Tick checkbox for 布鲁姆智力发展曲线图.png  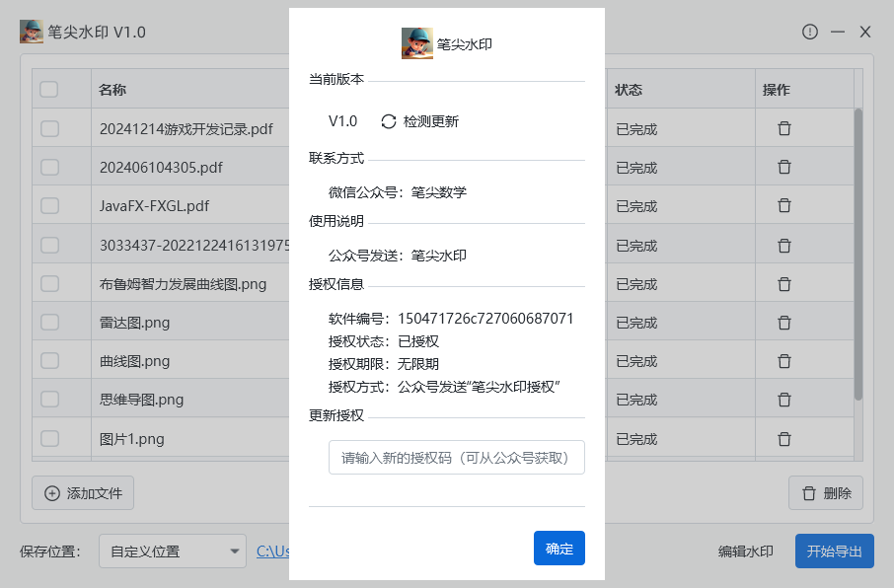49,283
